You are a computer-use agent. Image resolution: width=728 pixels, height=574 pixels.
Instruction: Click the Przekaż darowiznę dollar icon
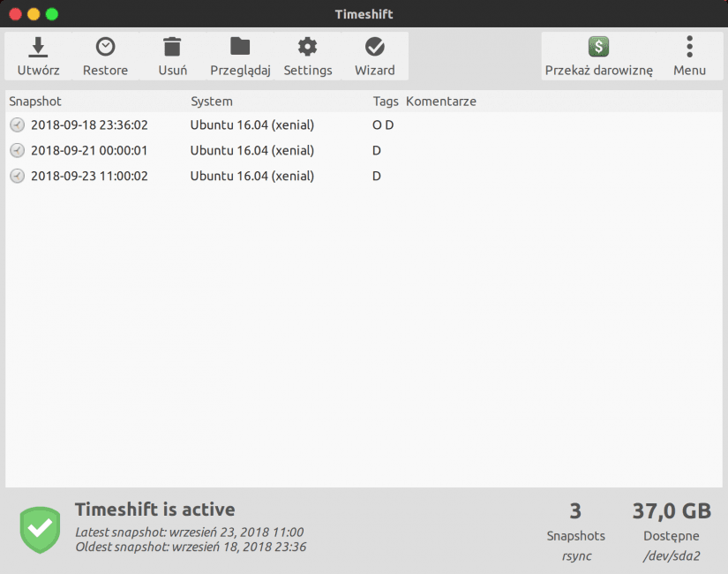[598, 47]
